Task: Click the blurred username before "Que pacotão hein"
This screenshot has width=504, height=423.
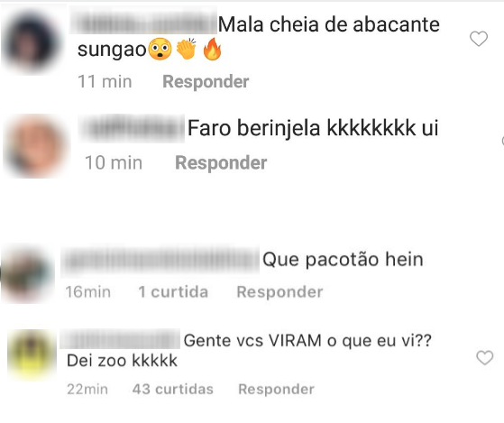Action: coord(160,260)
